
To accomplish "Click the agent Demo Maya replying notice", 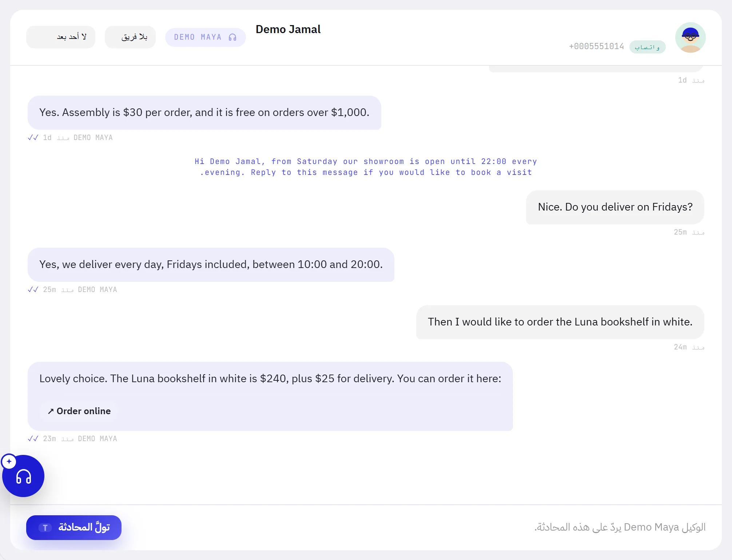I will [x=620, y=527].
